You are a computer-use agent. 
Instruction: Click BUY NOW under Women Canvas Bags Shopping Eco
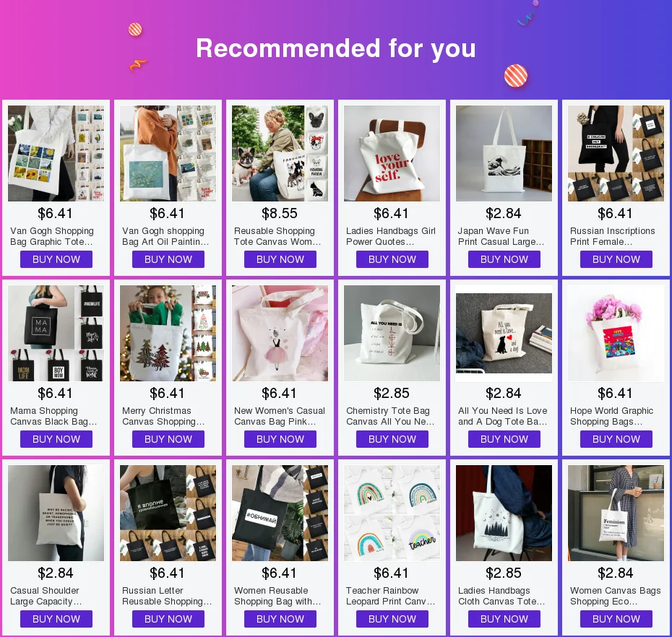tap(616, 619)
